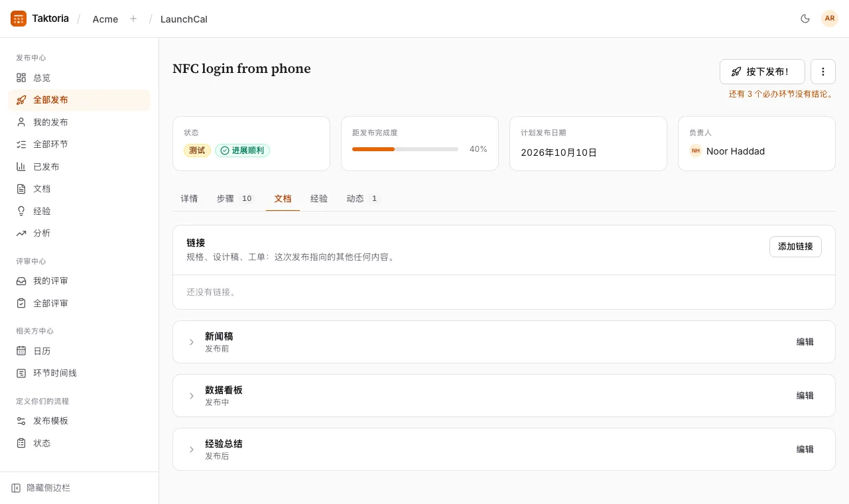Click the 添加链接 button

point(795,247)
